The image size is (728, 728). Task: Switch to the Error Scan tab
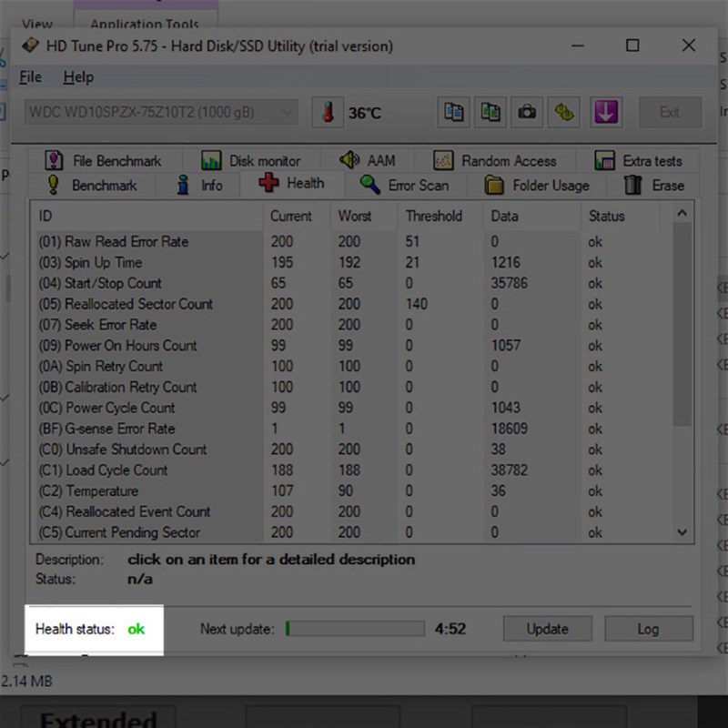405,186
